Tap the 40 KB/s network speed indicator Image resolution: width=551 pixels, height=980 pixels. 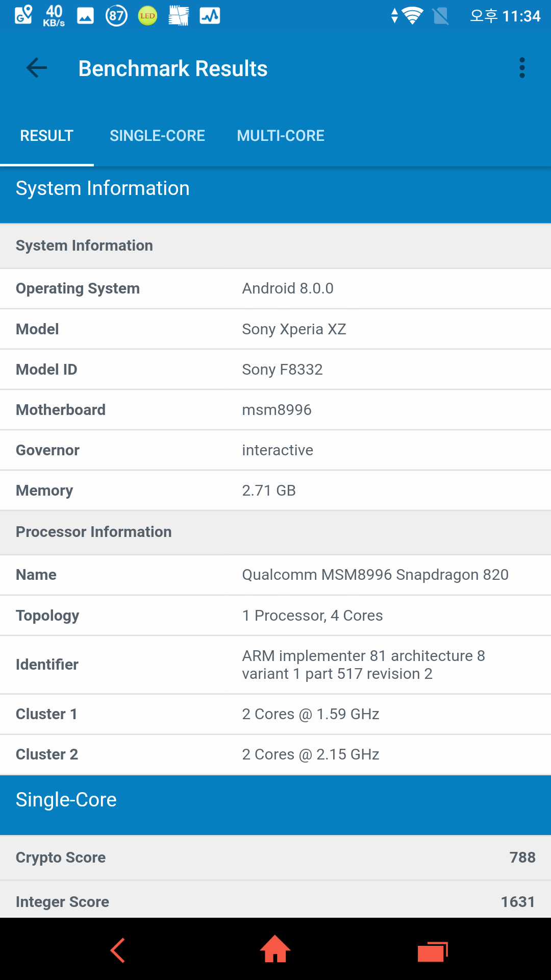[x=54, y=16]
